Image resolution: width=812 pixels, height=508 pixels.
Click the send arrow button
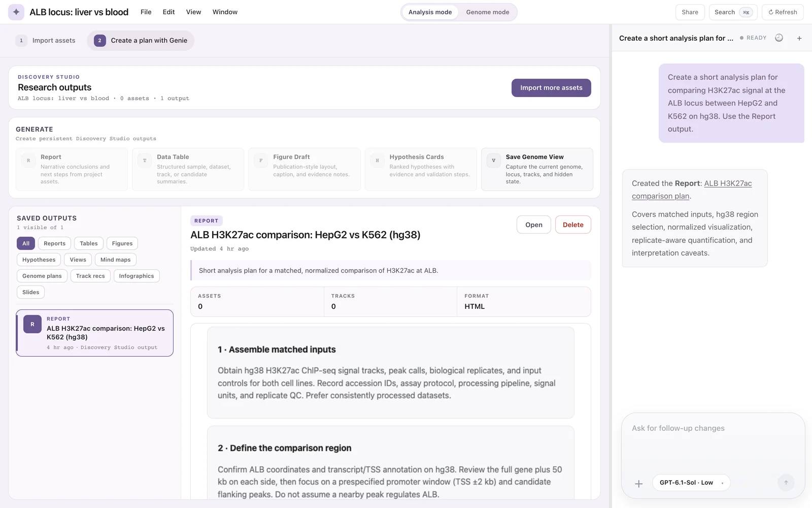click(x=786, y=483)
